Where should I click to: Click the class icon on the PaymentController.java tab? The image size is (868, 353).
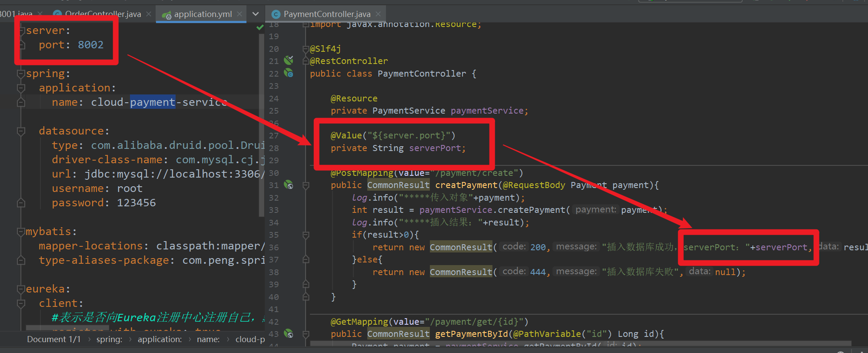276,14
